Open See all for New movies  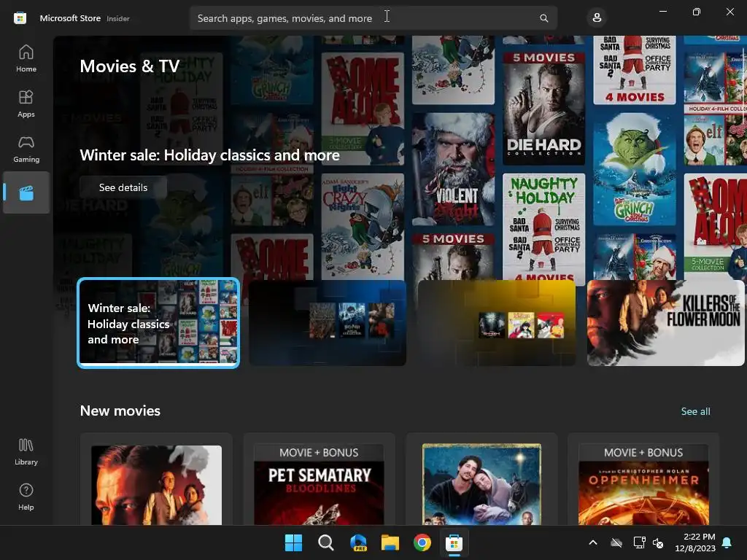point(695,411)
